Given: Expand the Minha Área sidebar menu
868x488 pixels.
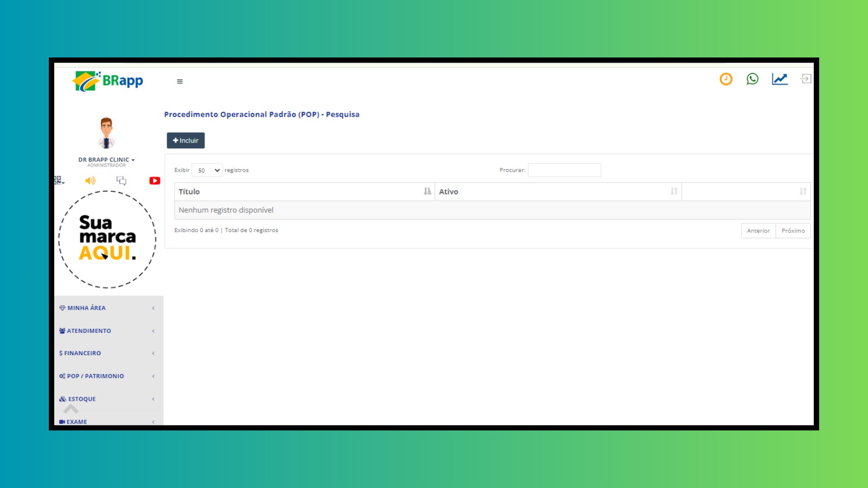Looking at the screenshot, I should point(107,308).
